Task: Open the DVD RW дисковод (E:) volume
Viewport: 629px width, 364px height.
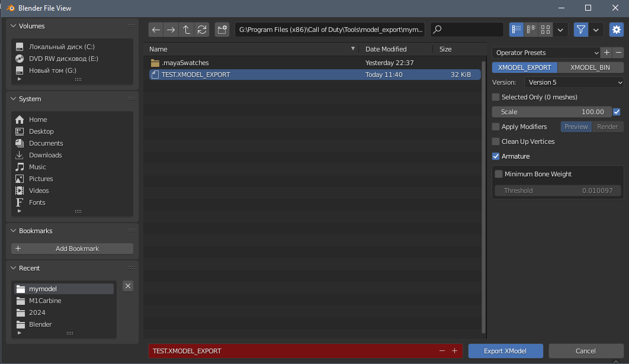Action: (x=64, y=59)
